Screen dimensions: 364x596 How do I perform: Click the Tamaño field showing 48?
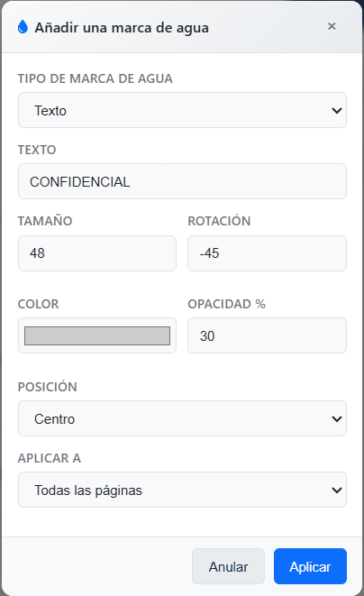click(97, 253)
